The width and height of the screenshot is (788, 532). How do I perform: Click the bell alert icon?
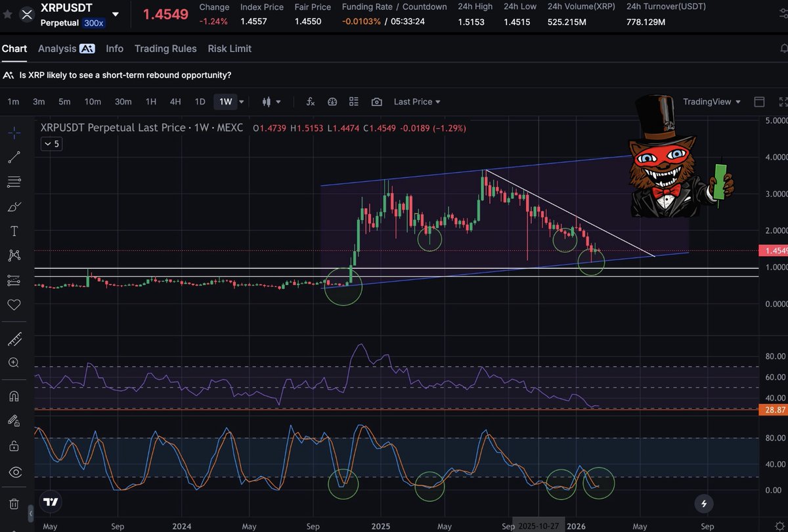[x=783, y=49]
